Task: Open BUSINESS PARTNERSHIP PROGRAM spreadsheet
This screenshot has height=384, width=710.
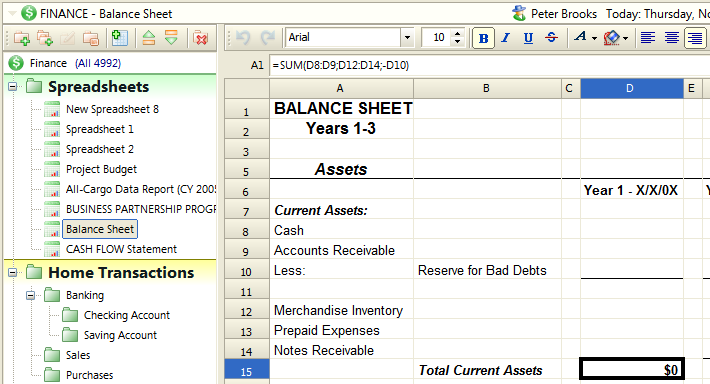Action: click(x=140, y=209)
